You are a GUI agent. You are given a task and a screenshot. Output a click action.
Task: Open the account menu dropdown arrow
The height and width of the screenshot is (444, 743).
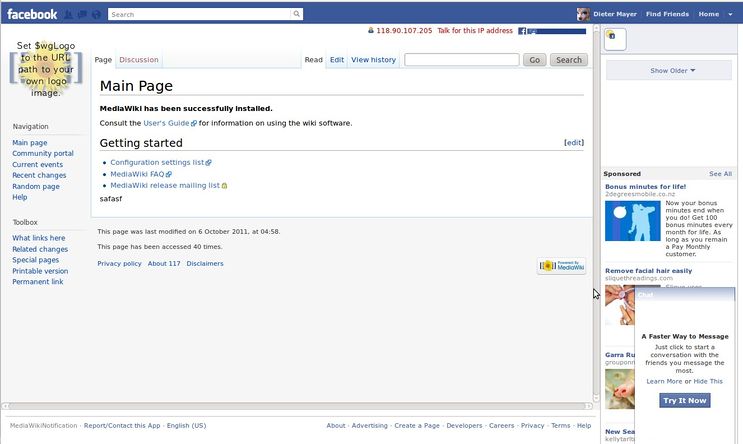(730, 14)
